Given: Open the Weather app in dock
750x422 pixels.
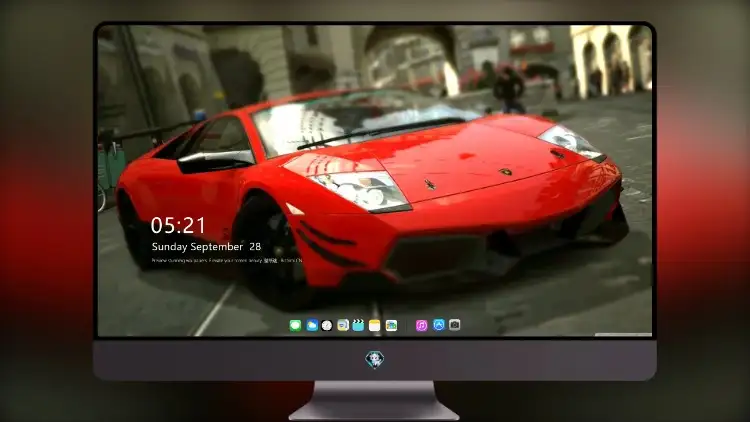Looking at the screenshot, I should click(x=312, y=326).
